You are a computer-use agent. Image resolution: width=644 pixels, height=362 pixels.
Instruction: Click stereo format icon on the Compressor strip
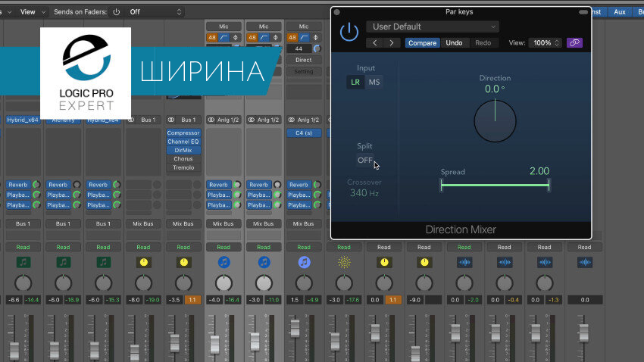[x=171, y=120]
